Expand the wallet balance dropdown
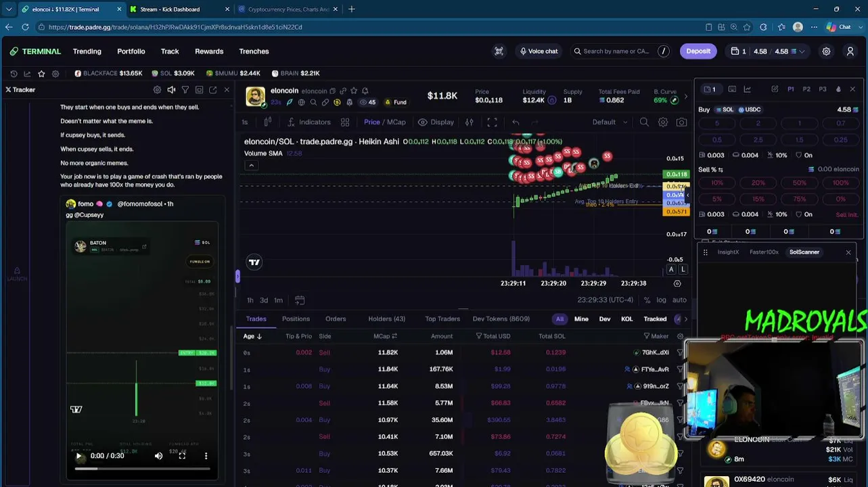This screenshot has width=868, height=487. 802,51
